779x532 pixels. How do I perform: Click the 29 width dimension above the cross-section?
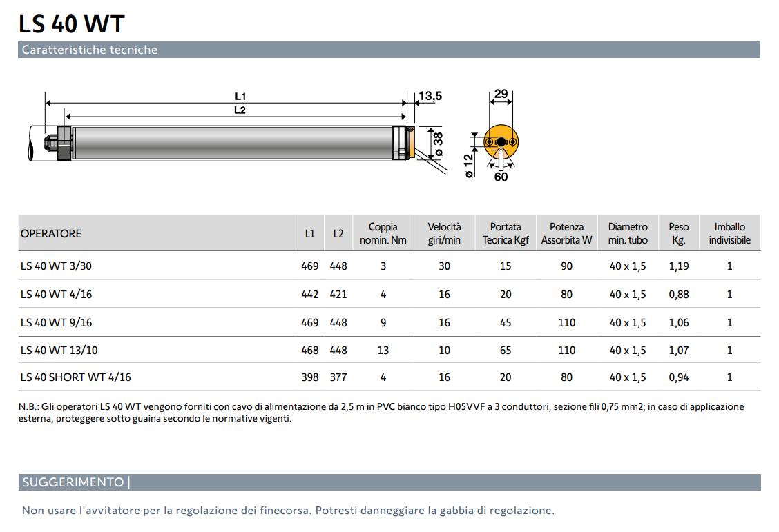[501, 94]
